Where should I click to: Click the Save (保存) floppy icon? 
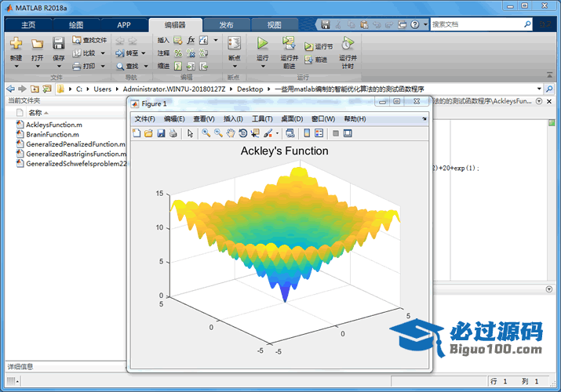click(x=58, y=43)
